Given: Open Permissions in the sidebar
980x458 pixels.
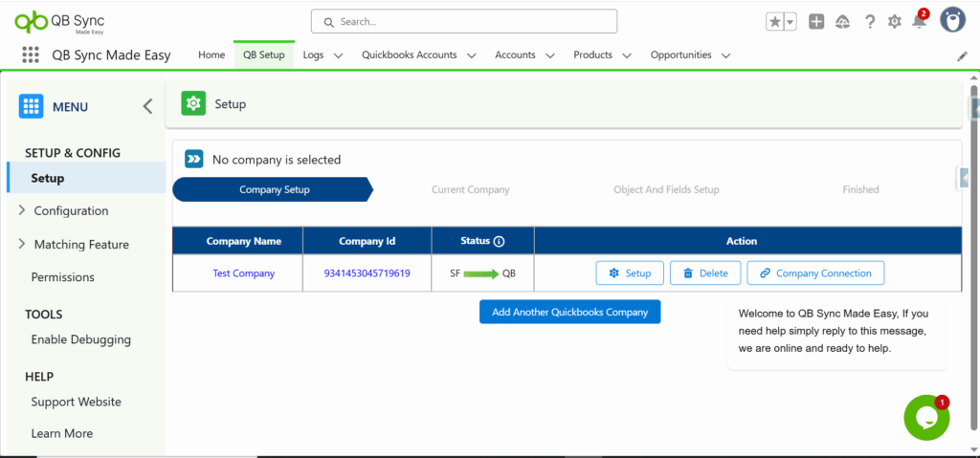Looking at the screenshot, I should pos(62,276).
